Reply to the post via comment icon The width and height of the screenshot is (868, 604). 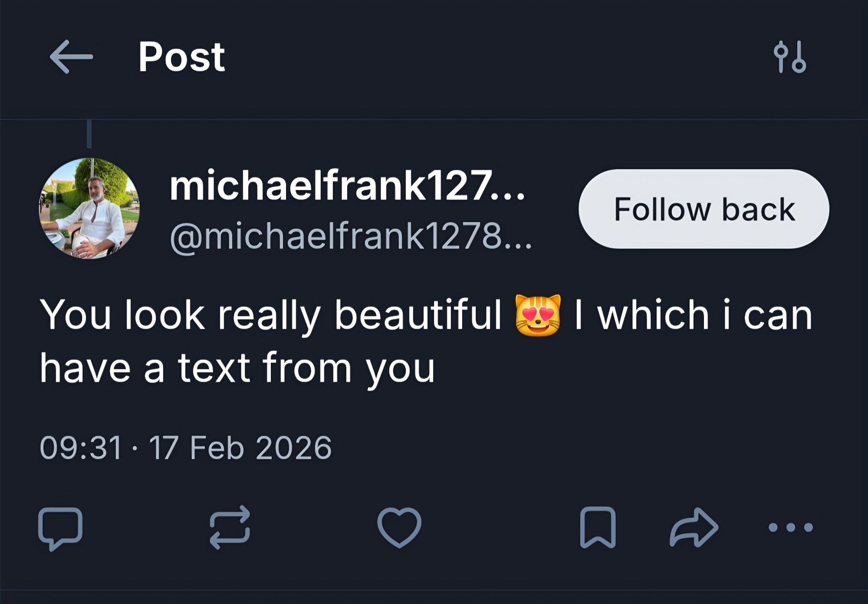(x=60, y=528)
